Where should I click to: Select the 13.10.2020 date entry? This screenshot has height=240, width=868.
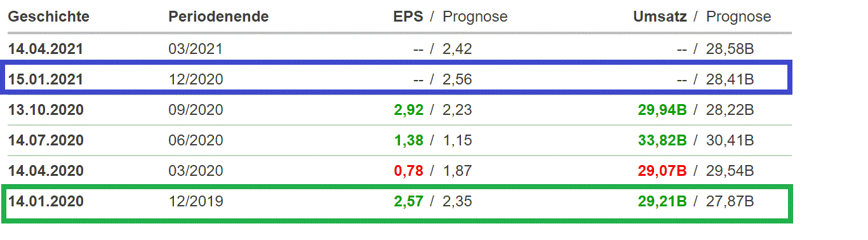tap(46, 110)
